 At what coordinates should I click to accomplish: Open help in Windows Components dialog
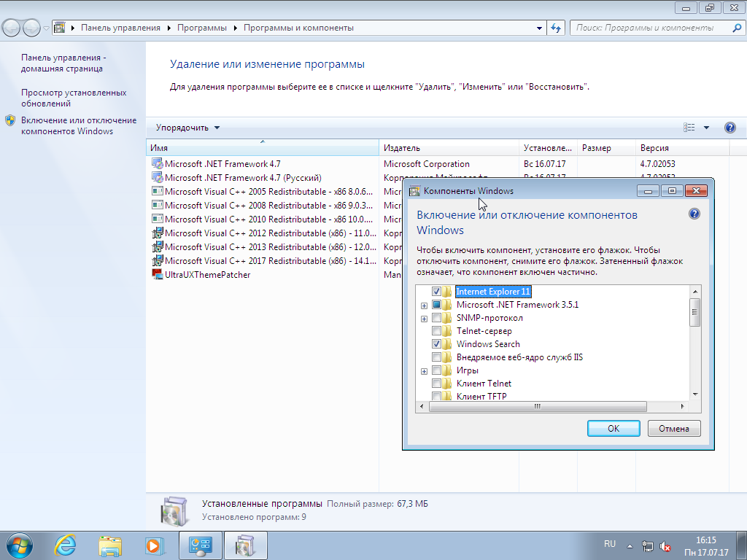click(694, 214)
